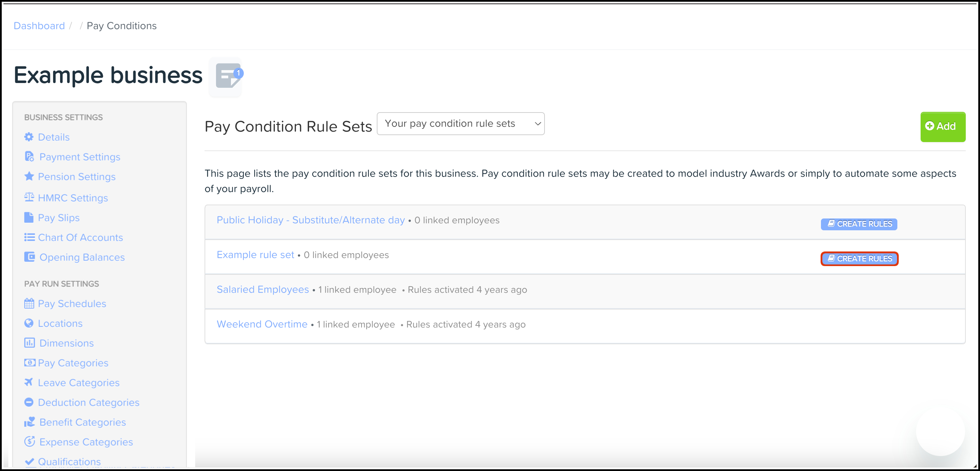Viewport: 980px width, 471px height.
Task: Open Chart Of Accounts settings
Action: click(80, 237)
